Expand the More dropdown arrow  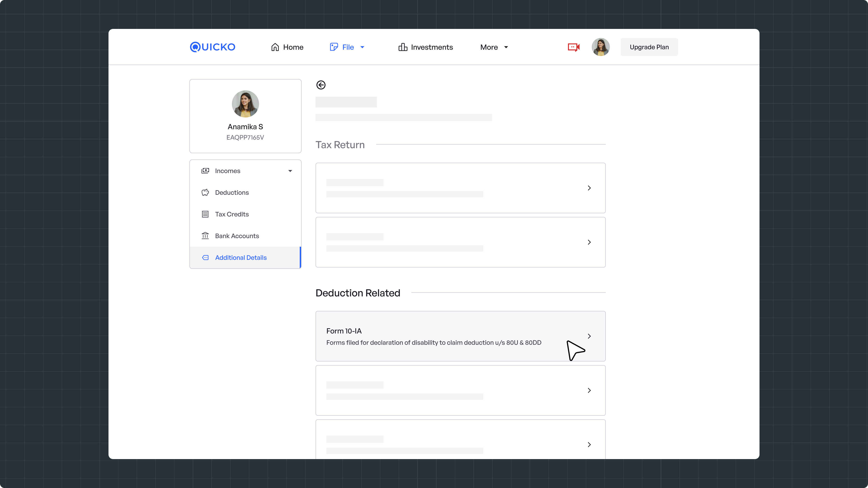506,47
